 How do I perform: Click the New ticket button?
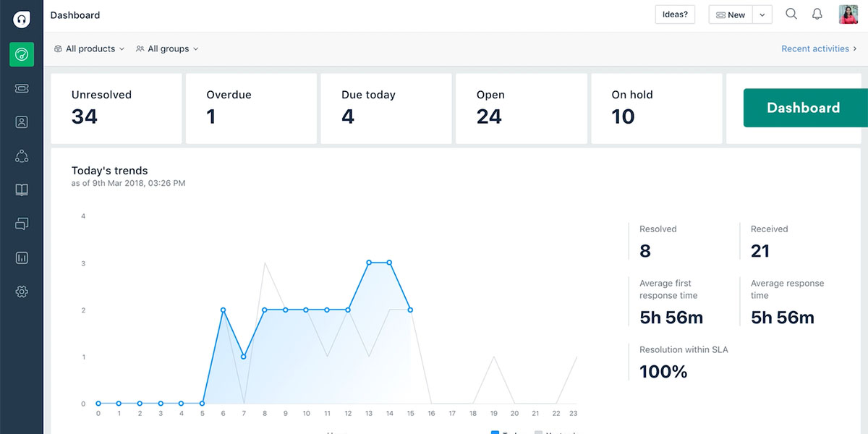click(731, 15)
